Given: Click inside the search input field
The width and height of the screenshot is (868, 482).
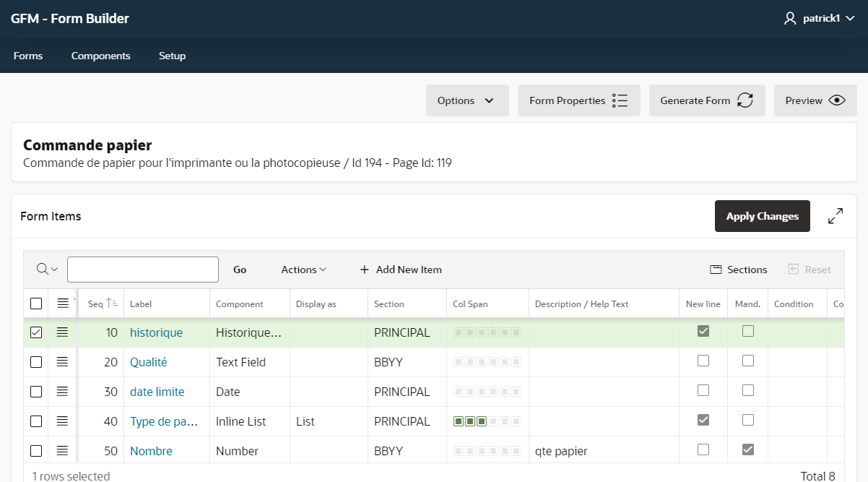Looking at the screenshot, I should pos(142,269).
